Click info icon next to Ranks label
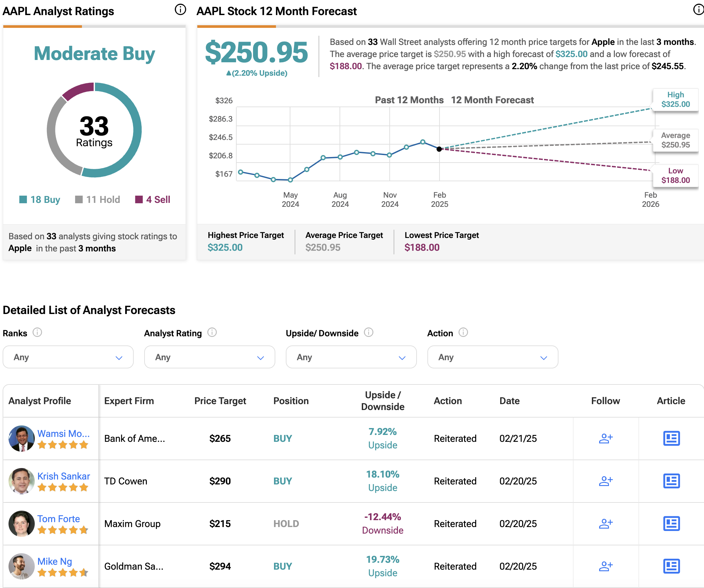 pos(37,333)
